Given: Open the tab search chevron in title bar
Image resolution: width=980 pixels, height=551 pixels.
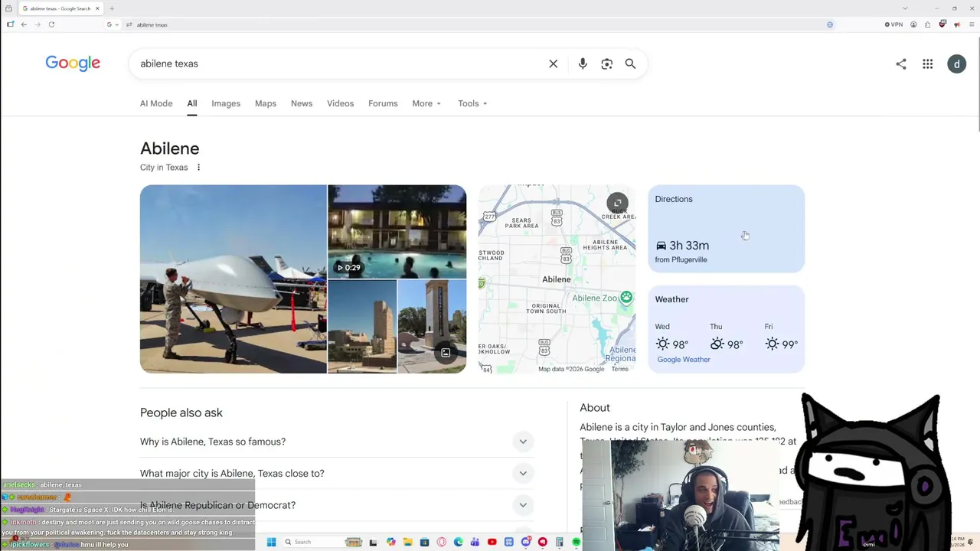Looking at the screenshot, I should [x=905, y=8].
